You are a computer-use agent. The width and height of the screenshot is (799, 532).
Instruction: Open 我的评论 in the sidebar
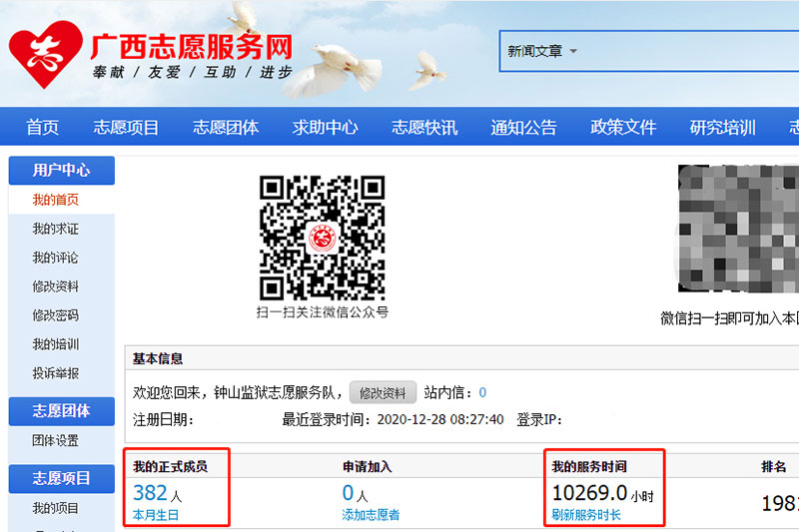coord(56,258)
